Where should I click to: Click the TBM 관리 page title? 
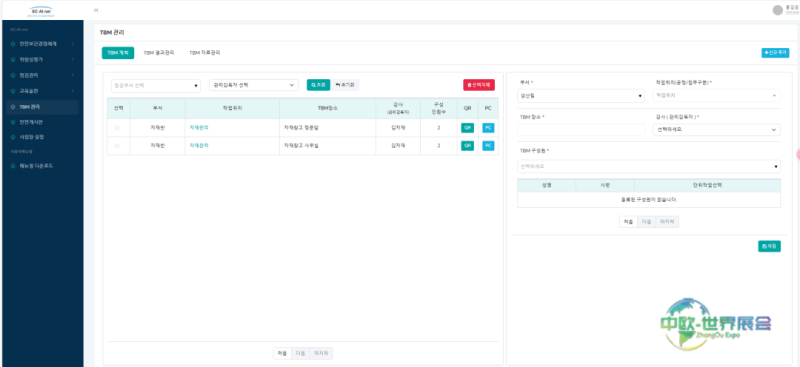112,32
